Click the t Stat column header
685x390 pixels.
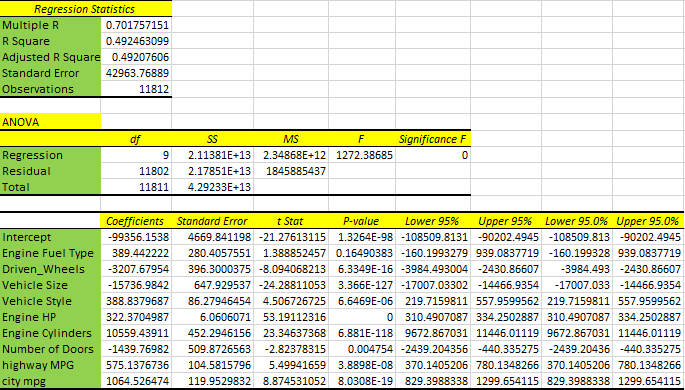pos(291,221)
